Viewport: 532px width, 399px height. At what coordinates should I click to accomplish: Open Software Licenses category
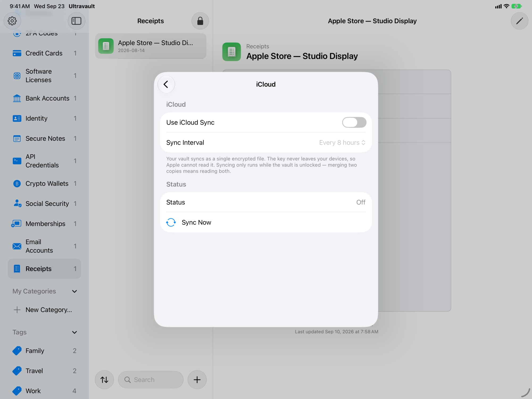[x=44, y=76]
